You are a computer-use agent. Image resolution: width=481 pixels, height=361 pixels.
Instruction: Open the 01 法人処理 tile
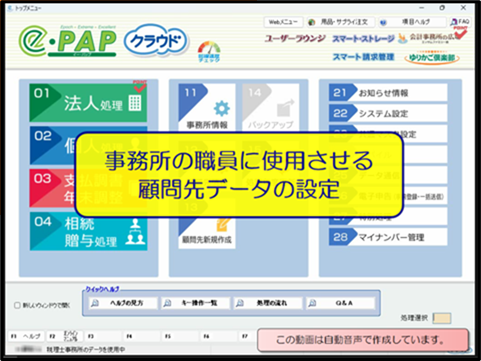88,103
